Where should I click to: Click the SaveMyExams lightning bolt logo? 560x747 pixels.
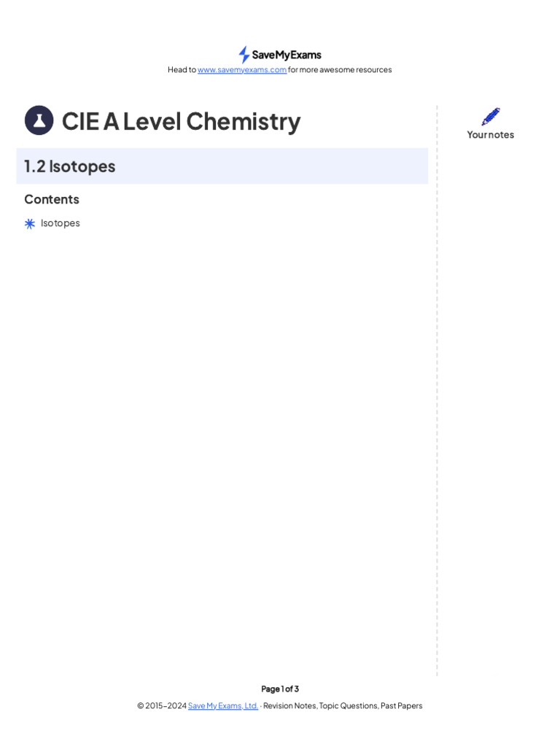click(244, 55)
